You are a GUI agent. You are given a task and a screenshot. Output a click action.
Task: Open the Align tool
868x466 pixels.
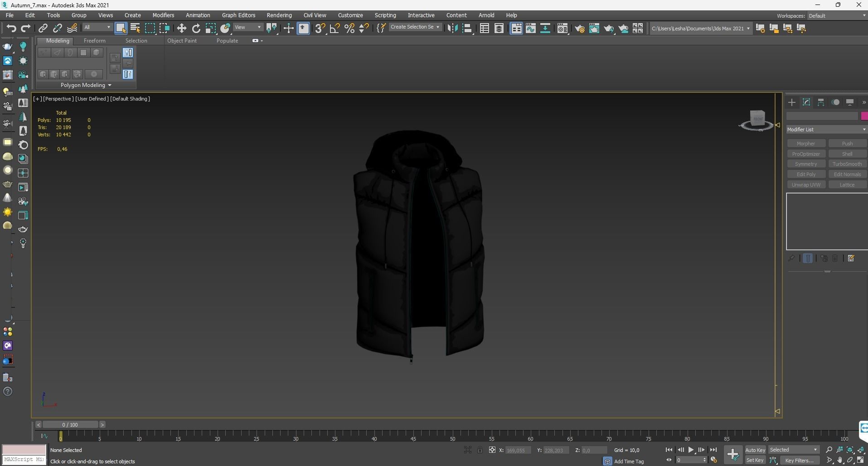coord(467,28)
